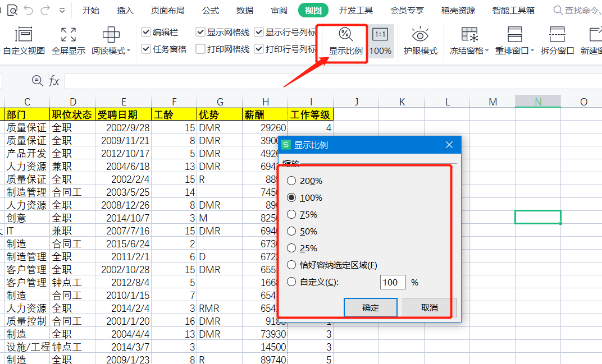Click the redo arrow icon

click(x=45, y=10)
